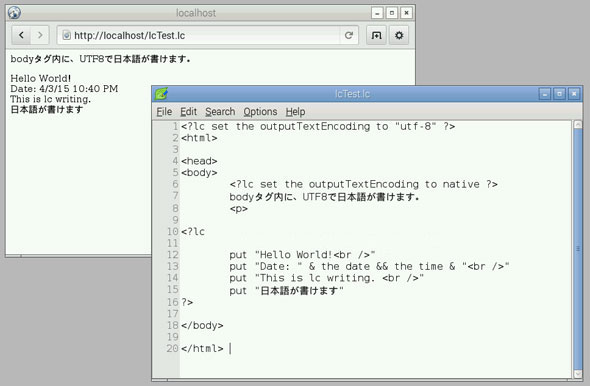Screen dimensions: 590x386
Task: Go forward in the localhost browser
Action: 40,35
